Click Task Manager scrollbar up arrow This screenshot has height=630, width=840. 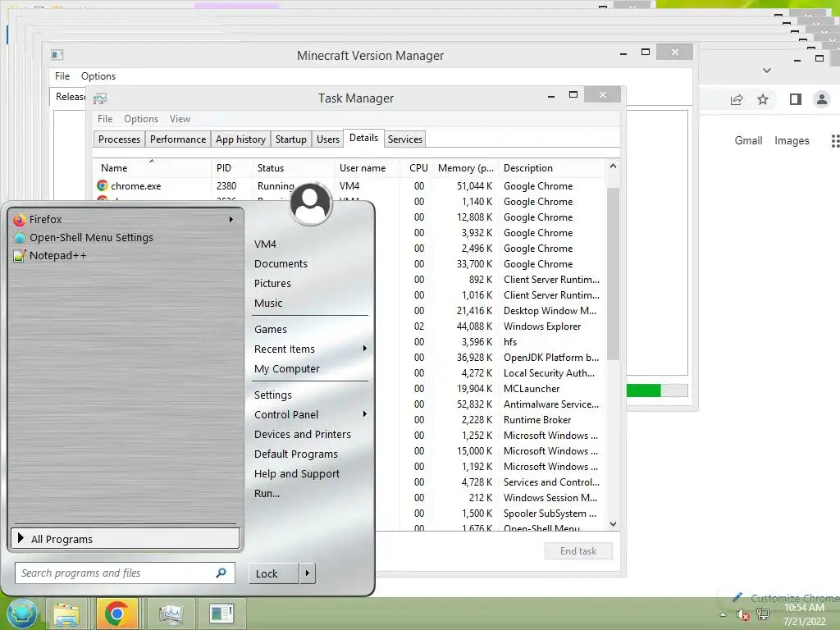click(x=614, y=166)
